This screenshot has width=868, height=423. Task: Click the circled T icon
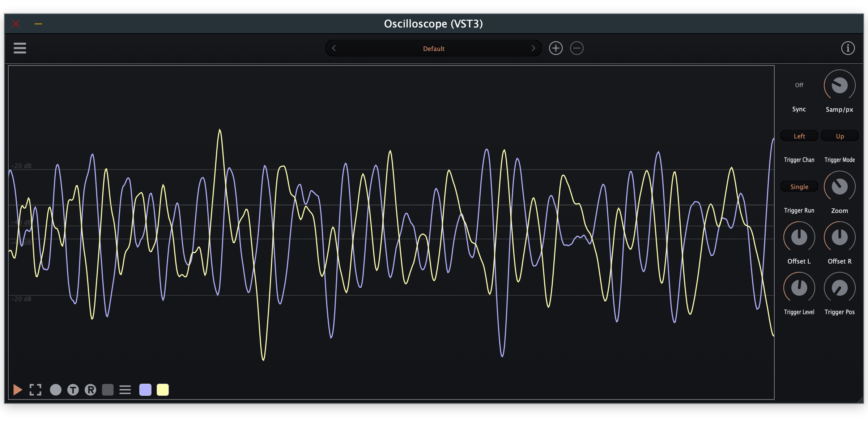pyautogui.click(x=73, y=390)
